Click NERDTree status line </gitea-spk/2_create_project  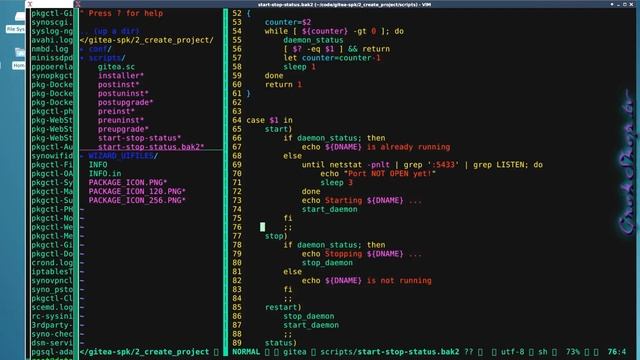[x=144, y=352]
